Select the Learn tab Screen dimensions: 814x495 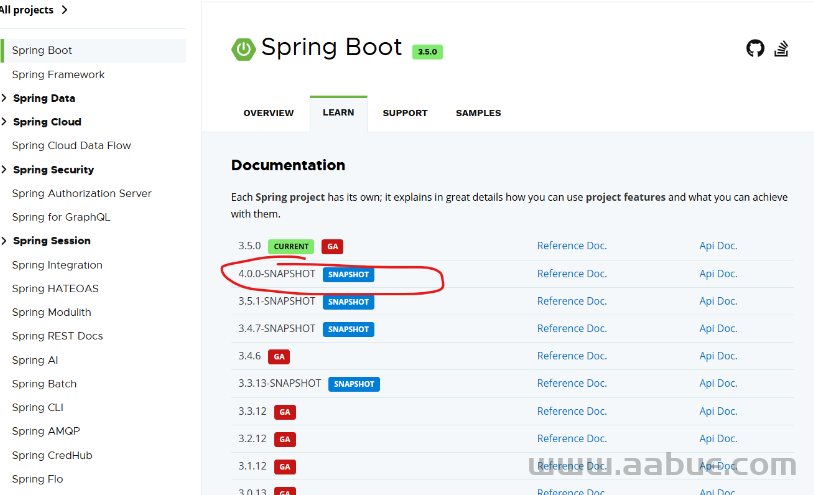338,113
